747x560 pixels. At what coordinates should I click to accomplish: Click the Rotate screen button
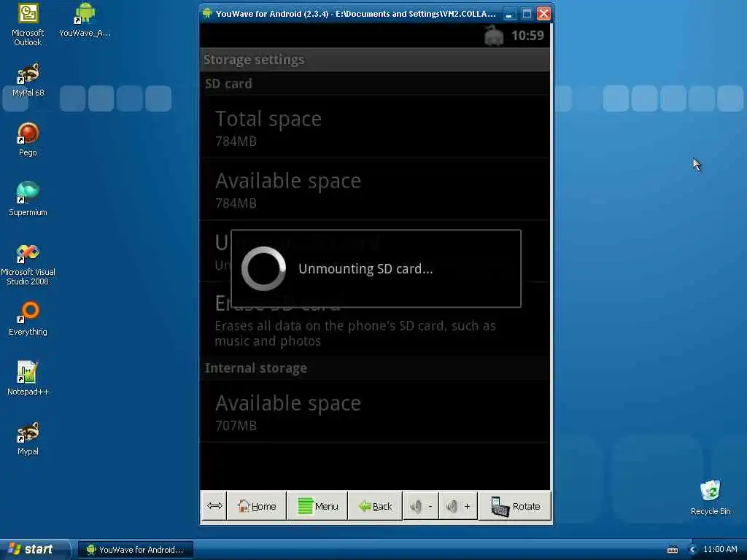pyautogui.click(x=514, y=506)
